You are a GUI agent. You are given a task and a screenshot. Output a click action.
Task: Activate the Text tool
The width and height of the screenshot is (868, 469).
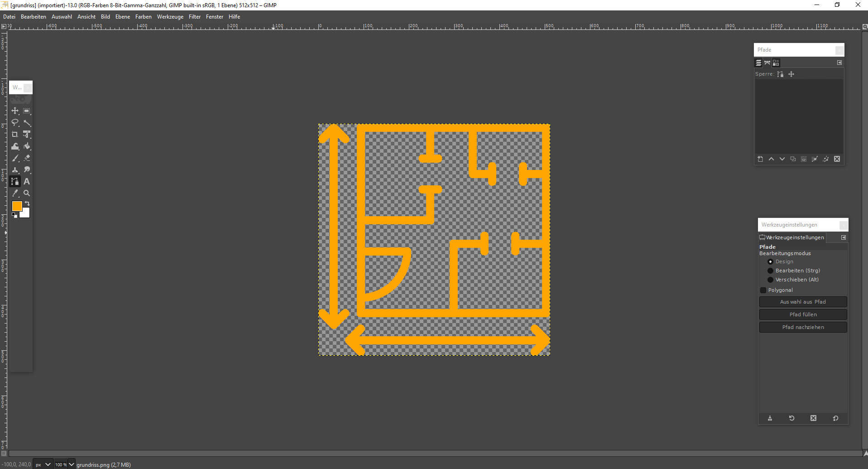coord(27,182)
